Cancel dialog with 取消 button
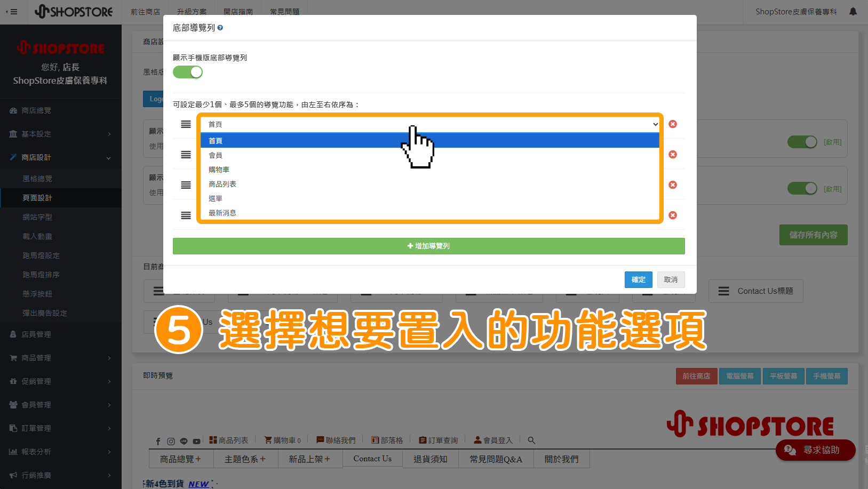This screenshot has height=489, width=868. tap(671, 279)
